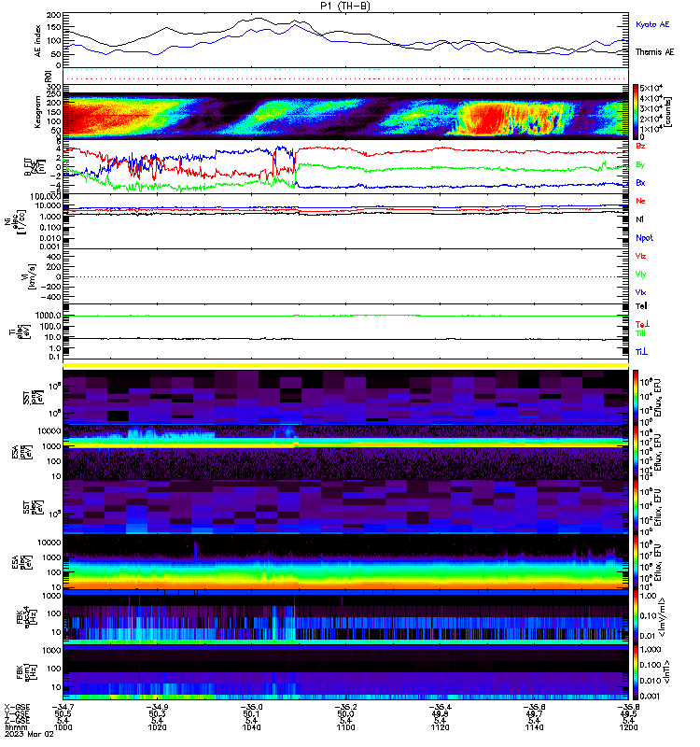This screenshot has height=747, width=700.
Task: Click the red Bz legend label
Action: tap(640, 146)
